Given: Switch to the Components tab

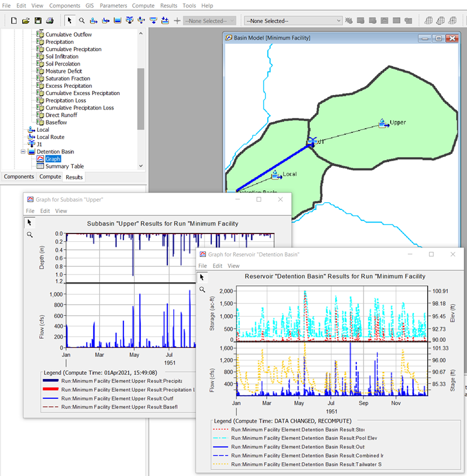Looking at the screenshot, I should click(19, 177).
